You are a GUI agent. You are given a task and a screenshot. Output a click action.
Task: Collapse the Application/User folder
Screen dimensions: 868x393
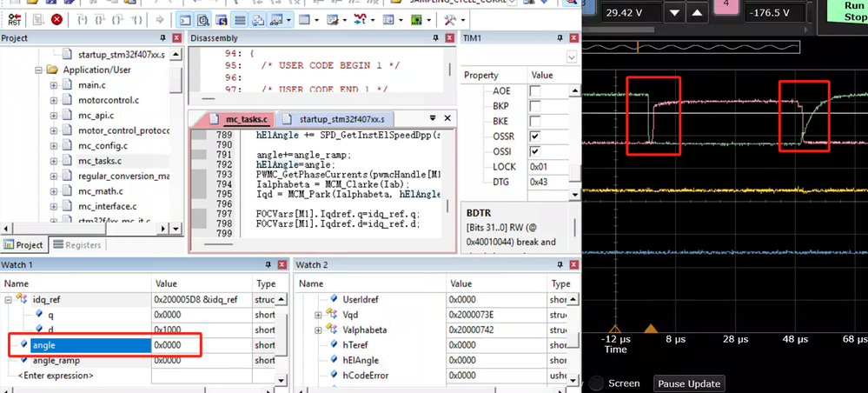[x=40, y=70]
